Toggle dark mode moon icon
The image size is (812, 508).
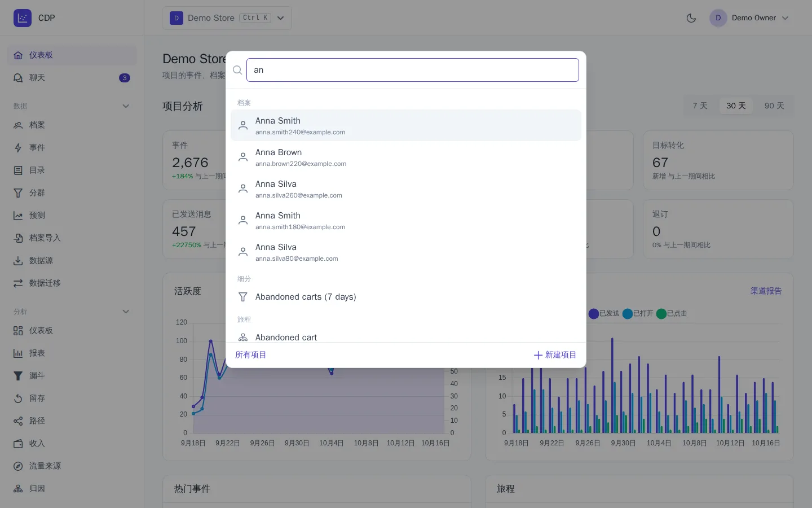tap(691, 18)
